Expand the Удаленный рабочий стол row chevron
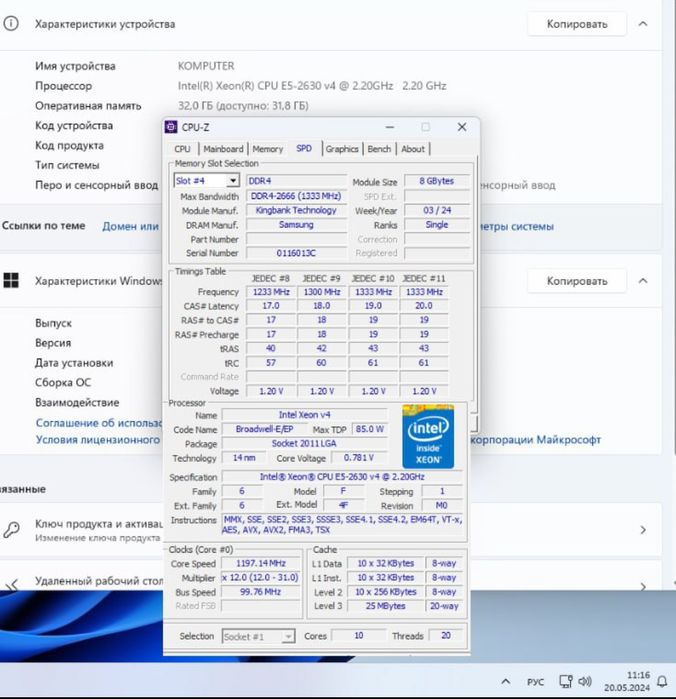676x699 pixels. [643, 586]
